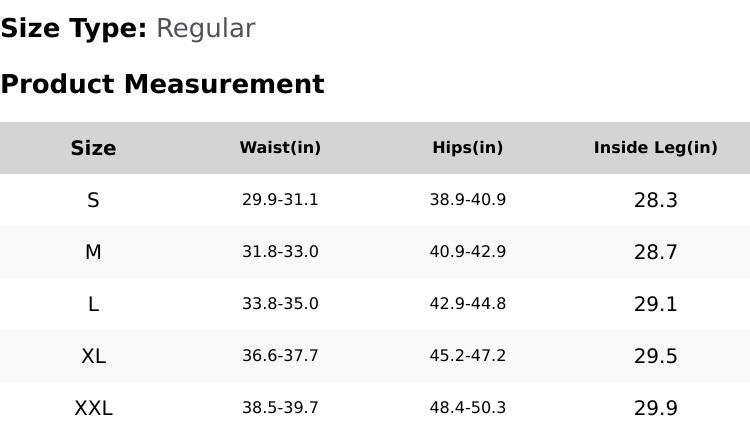Click the Inside Leg(in) column header

[655, 148]
